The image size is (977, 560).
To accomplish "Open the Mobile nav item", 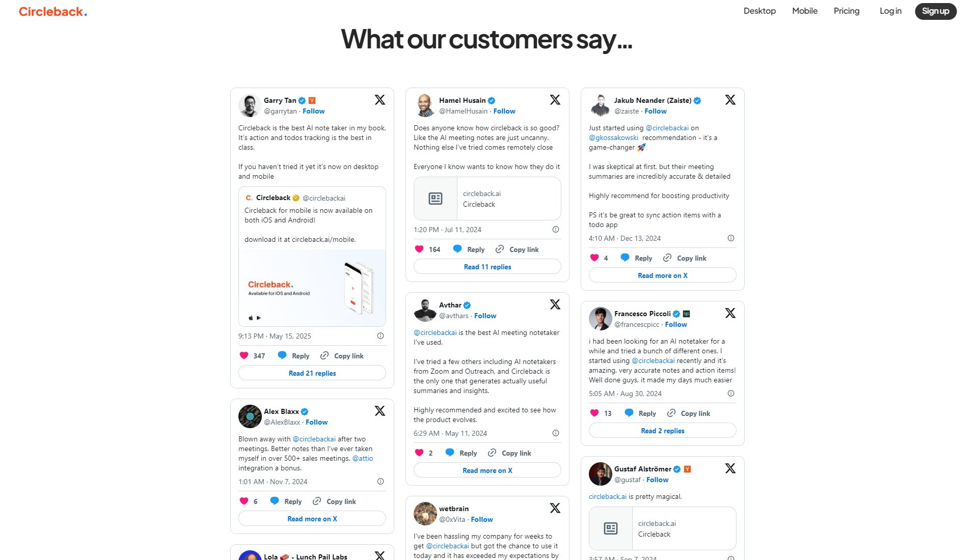I will coord(804,11).
